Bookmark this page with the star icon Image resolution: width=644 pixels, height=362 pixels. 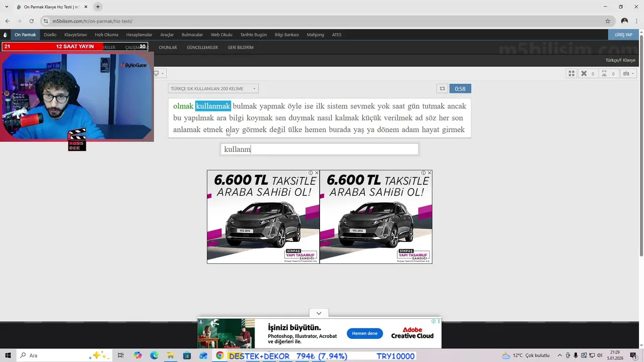point(608,21)
